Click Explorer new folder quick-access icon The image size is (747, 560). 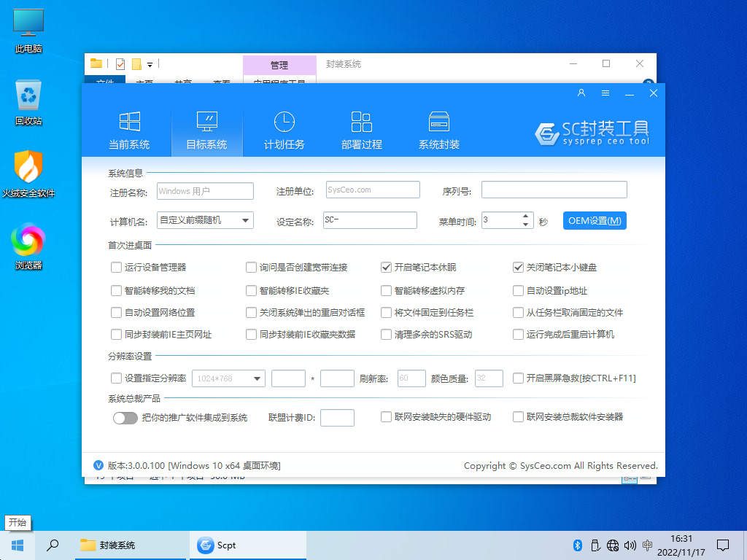point(136,64)
